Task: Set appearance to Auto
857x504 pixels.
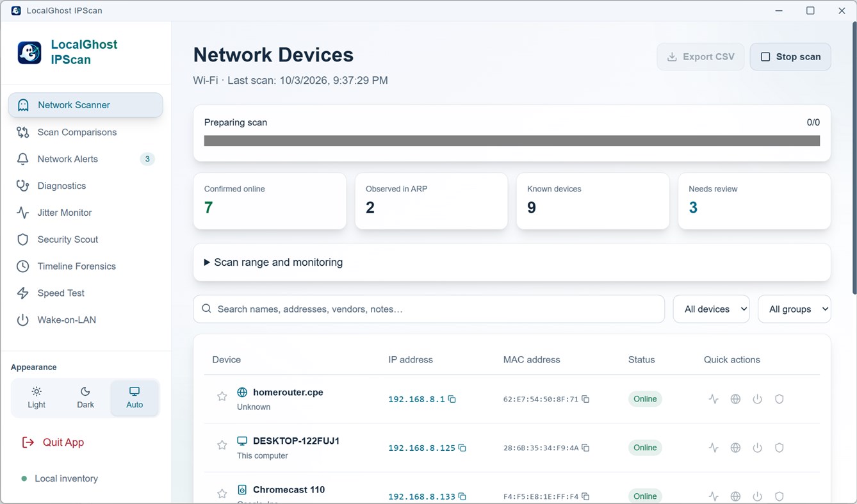Action: click(x=135, y=398)
